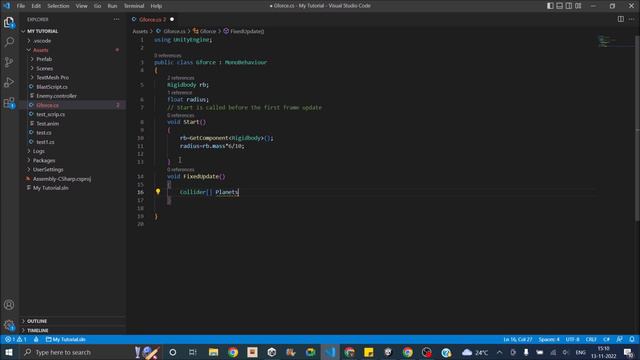
Task: Click the Split Editor Right icon
Action: tap(620, 19)
